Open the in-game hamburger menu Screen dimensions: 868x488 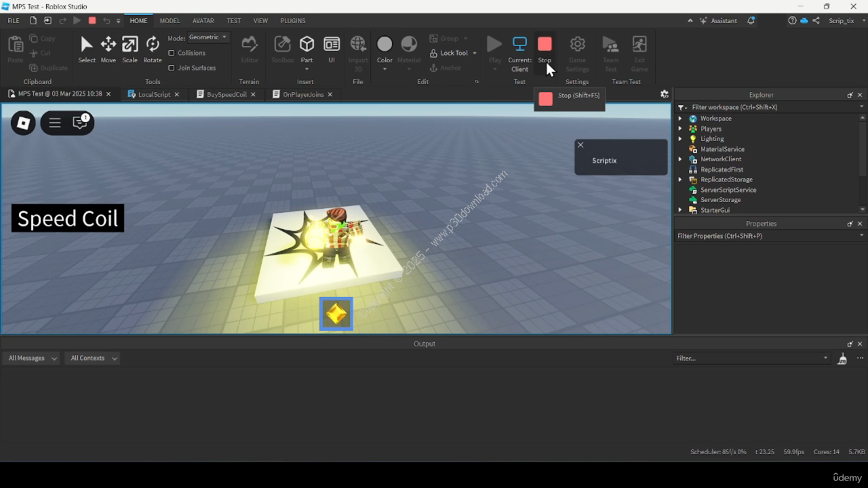55,123
